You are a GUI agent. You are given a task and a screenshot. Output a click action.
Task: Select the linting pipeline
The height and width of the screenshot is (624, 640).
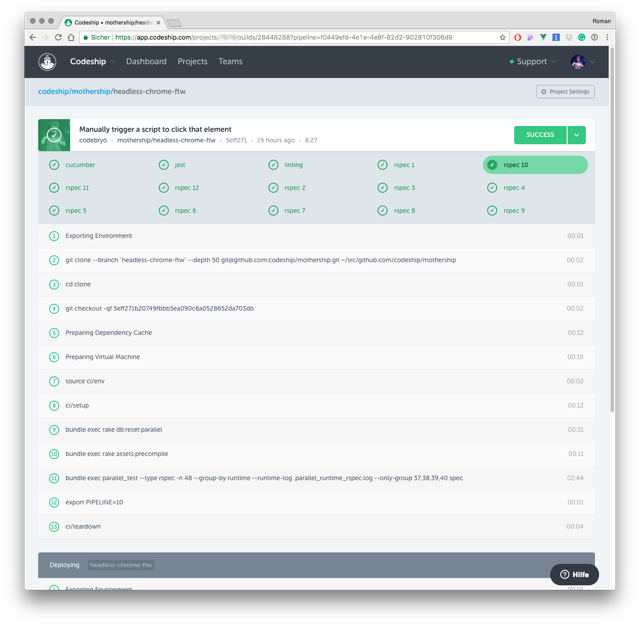point(286,165)
